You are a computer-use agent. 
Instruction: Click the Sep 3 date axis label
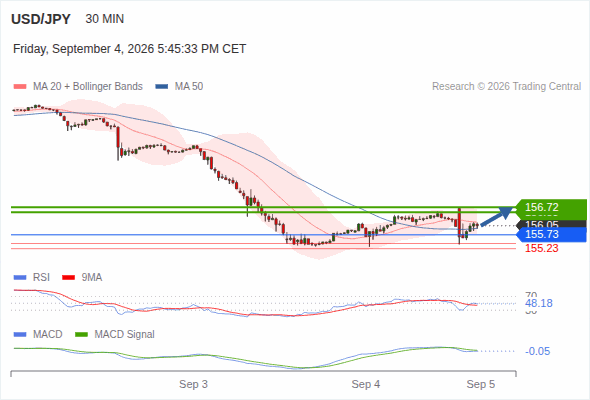193,384
